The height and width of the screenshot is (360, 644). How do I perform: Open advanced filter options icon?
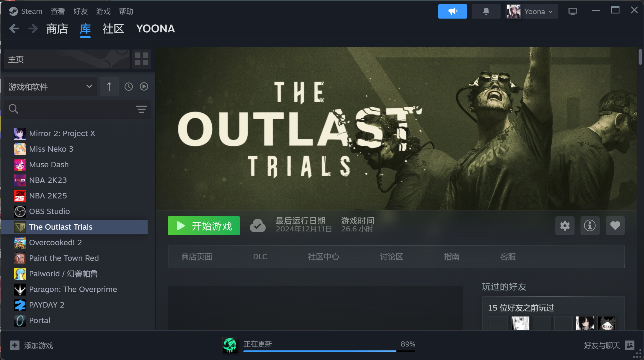pyautogui.click(x=142, y=109)
